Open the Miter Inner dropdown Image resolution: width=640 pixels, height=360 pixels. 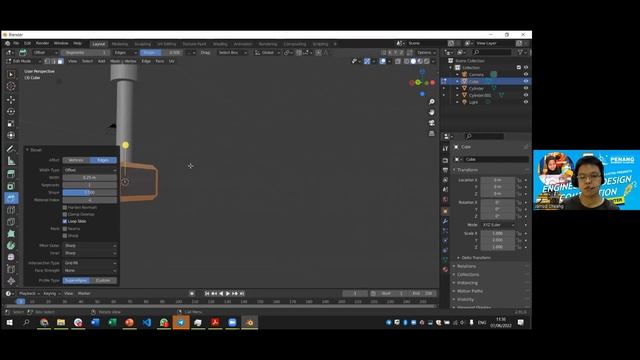[90, 253]
